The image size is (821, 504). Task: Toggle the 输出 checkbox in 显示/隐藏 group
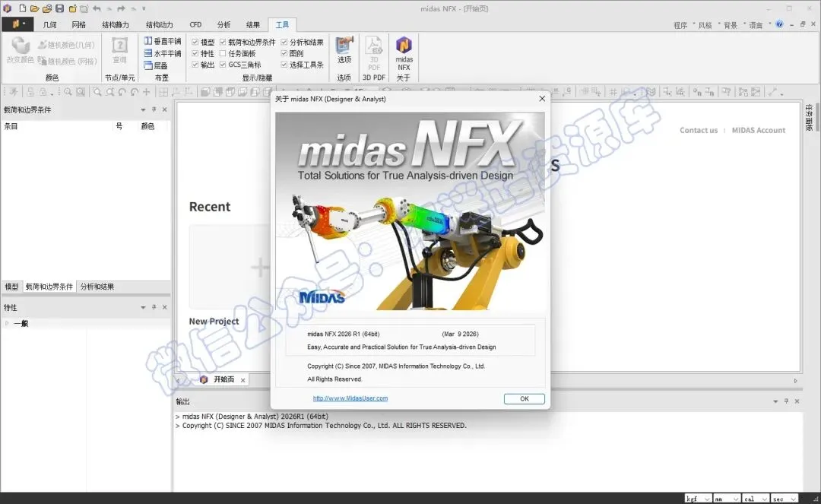[195, 65]
